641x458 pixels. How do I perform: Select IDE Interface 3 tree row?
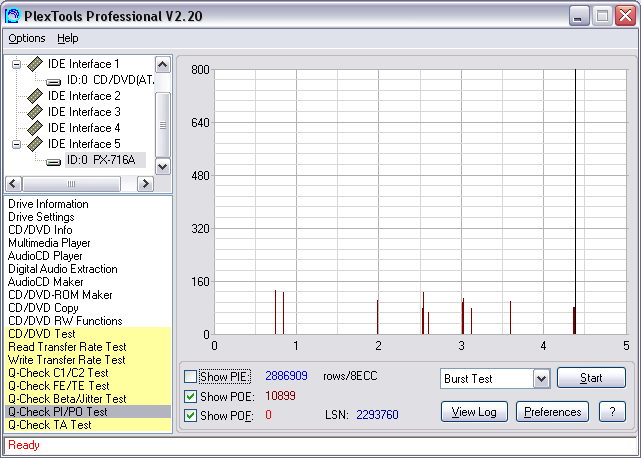[x=84, y=112]
